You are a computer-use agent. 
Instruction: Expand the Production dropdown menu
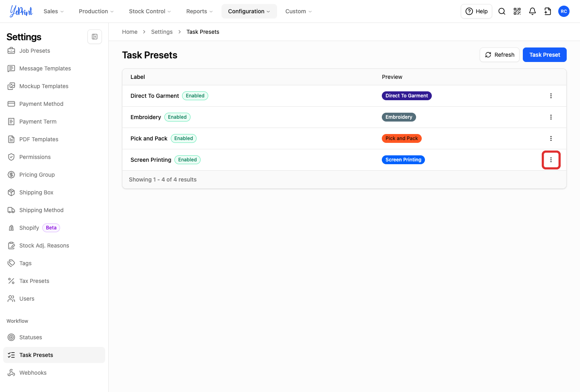(x=96, y=11)
